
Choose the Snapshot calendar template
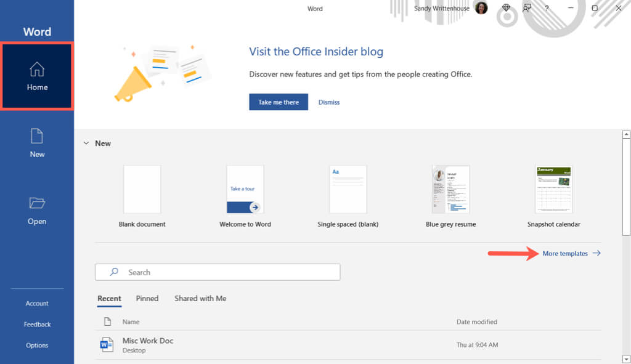tap(554, 189)
